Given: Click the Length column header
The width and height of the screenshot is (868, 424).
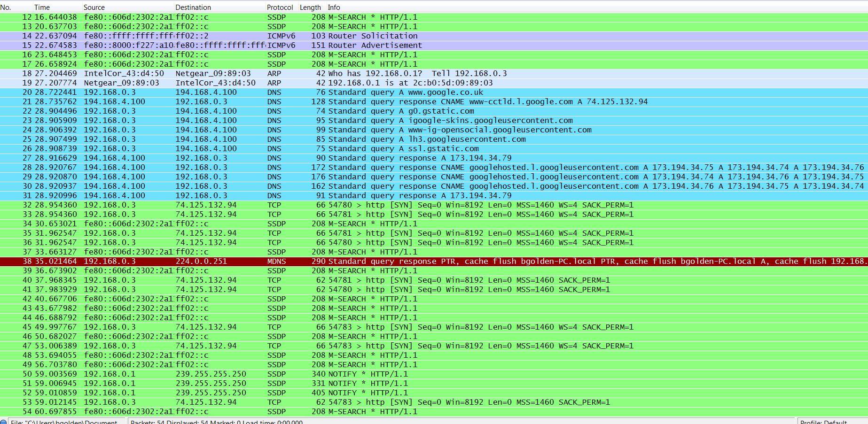Looking at the screenshot, I should (310, 8).
